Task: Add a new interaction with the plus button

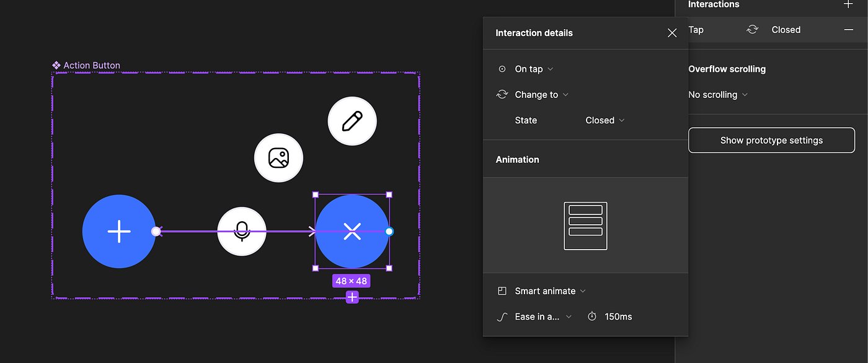Action: click(848, 5)
